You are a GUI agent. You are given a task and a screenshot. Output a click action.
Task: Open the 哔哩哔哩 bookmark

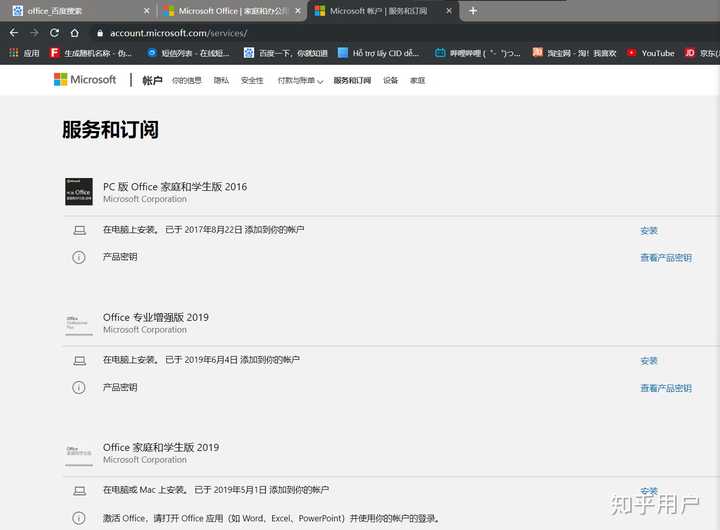478,53
